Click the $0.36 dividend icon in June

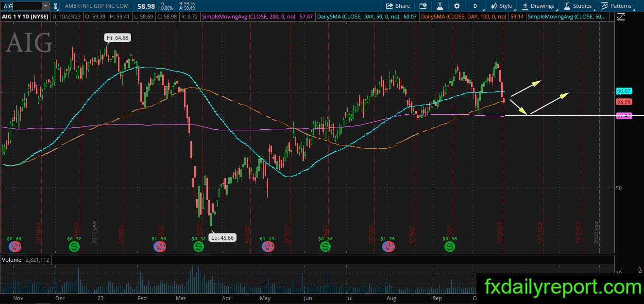325,247
